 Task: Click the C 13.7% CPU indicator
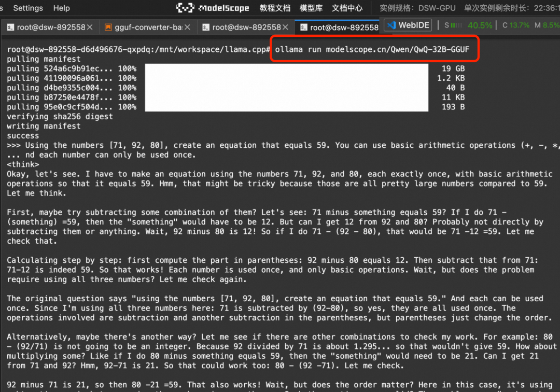(x=516, y=25)
